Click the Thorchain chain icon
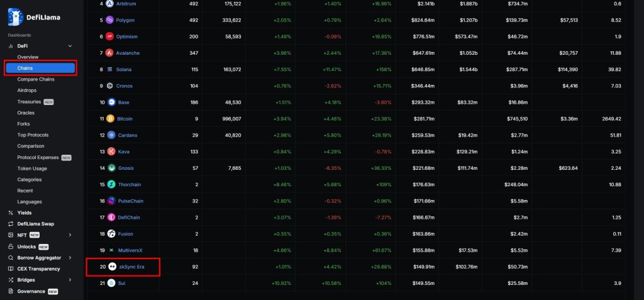Screen dimensions: 644x300 111,184
